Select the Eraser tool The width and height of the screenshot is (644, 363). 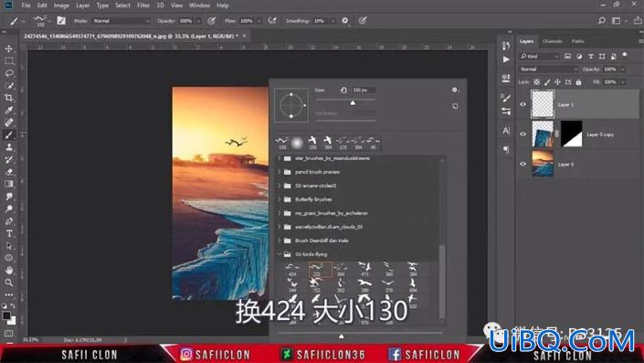pyautogui.click(x=8, y=172)
